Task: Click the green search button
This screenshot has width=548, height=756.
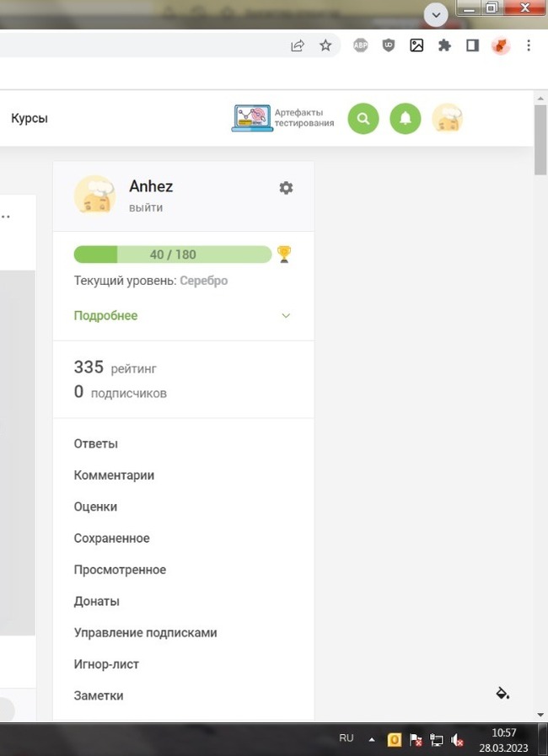Action: pyautogui.click(x=363, y=118)
